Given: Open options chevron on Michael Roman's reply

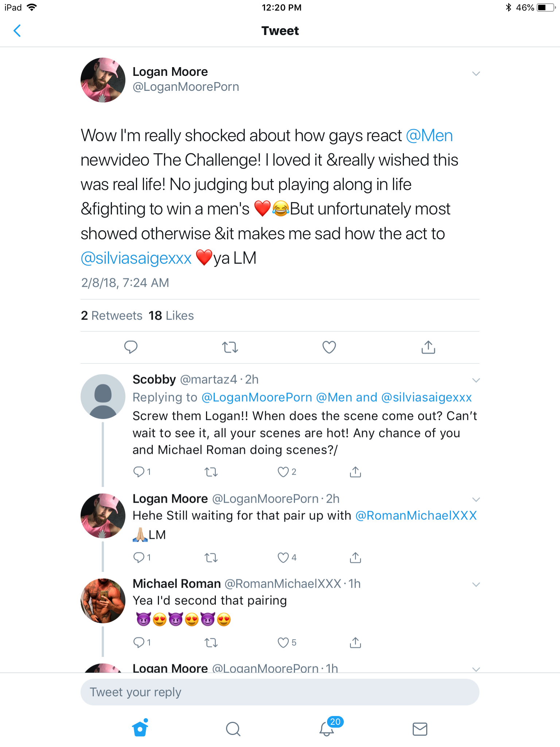Looking at the screenshot, I should tap(476, 585).
